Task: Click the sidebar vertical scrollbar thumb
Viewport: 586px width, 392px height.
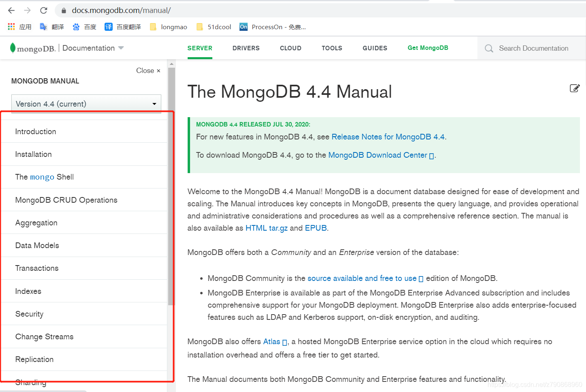Action: 171,186
